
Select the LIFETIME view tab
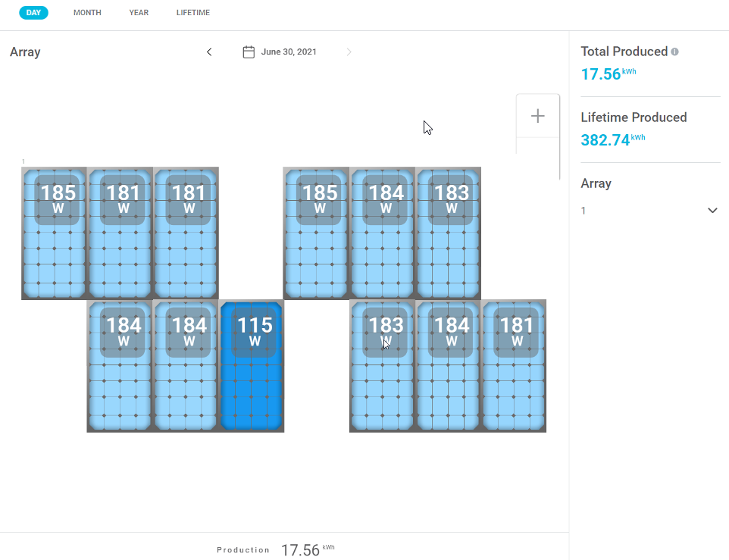click(x=193, y=13)
